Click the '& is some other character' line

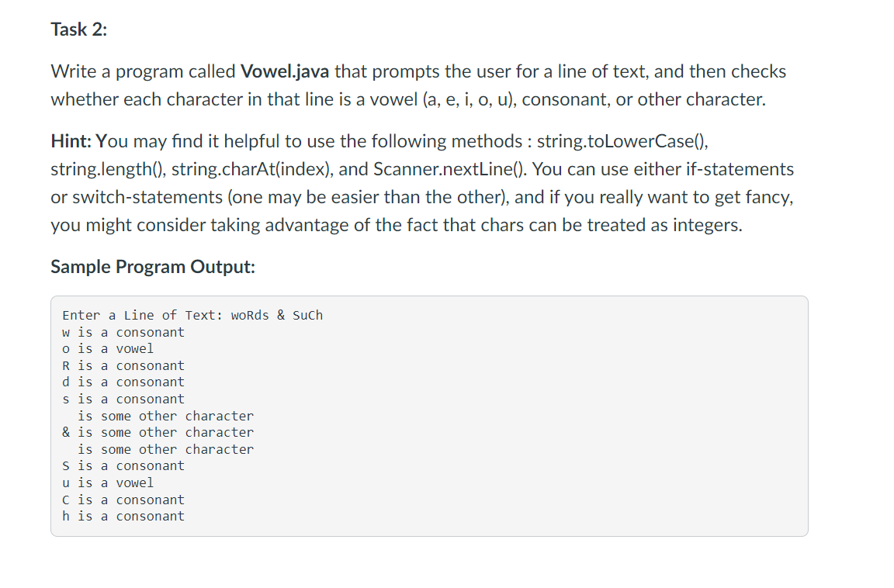click(x=158, y=432)
